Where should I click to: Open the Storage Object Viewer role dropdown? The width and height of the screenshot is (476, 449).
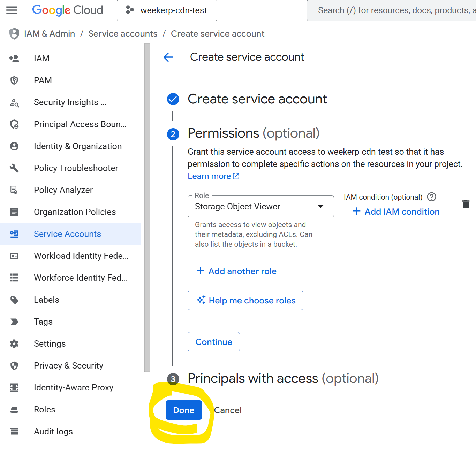pos(260,207)
